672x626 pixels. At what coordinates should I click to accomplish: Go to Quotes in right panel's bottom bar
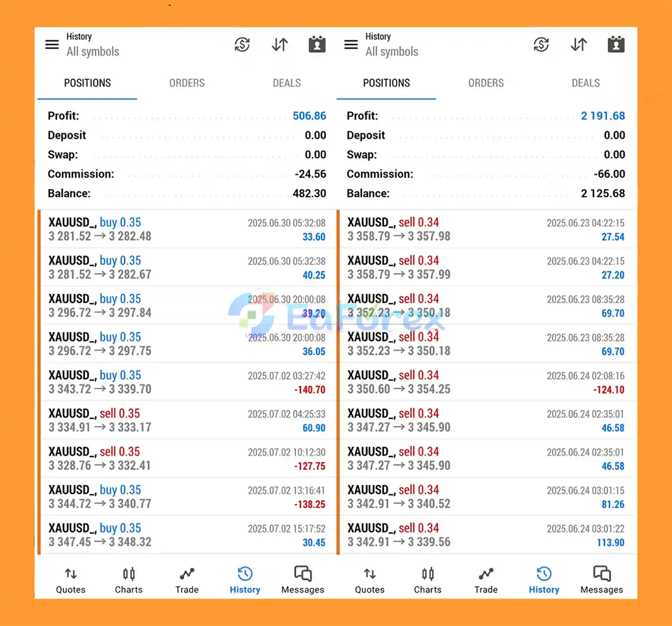click(370, 580)
